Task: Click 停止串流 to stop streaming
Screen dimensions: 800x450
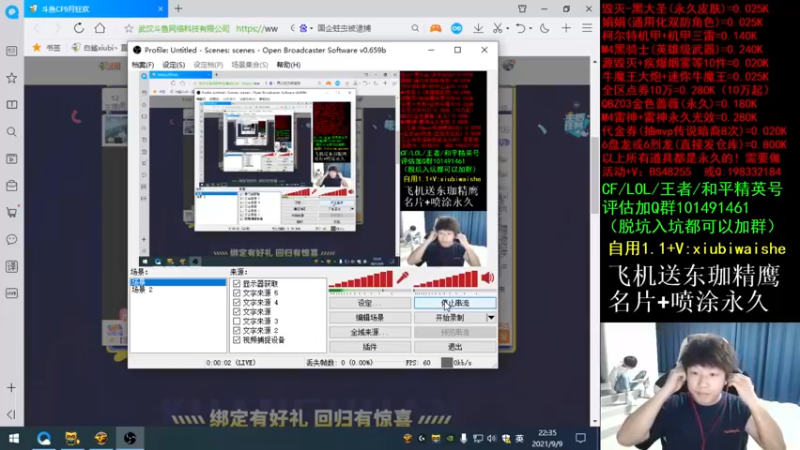Action: [455, 304]
